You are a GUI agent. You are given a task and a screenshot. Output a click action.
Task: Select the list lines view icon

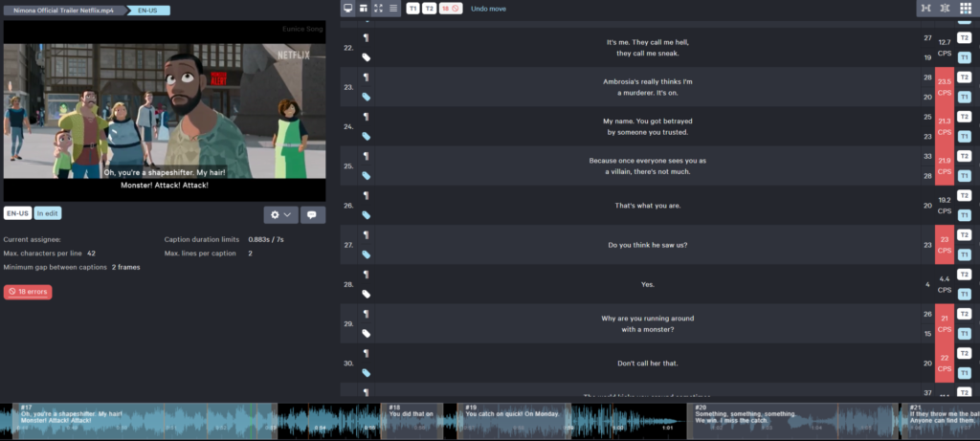[393, 9]
